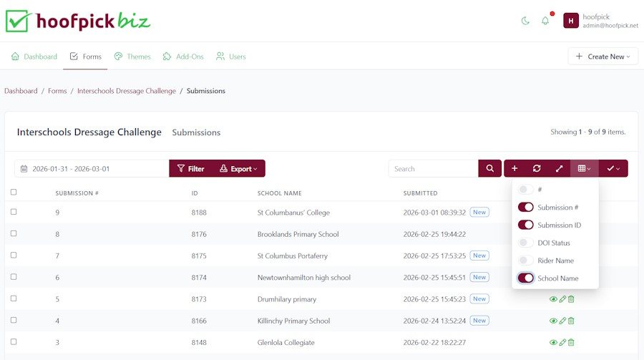
Task: Disable the Submission ID column switch
Action: (526, 225)
